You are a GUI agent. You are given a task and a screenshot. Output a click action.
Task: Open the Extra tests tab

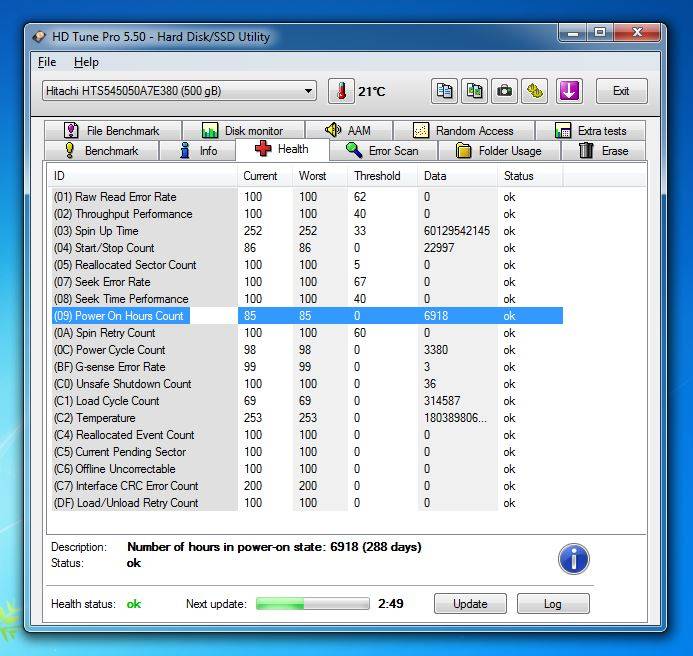point(590,130)
